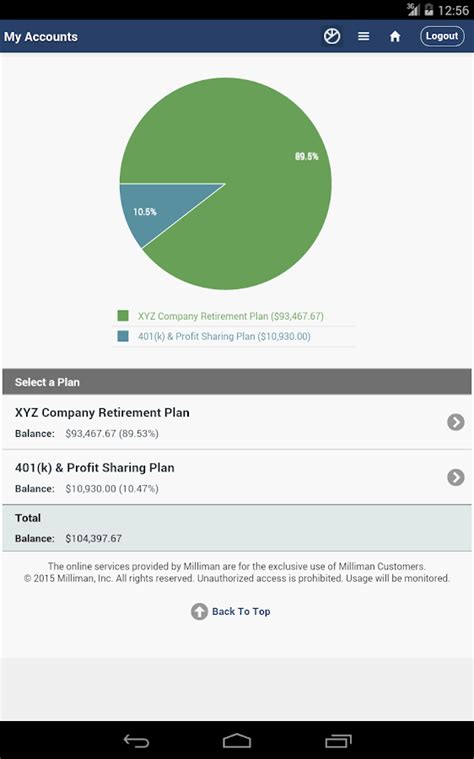The image size is (474, 759).
Task: Tap the Android back navigation icon
Action: pyautogui.click(x=137, y=741)
